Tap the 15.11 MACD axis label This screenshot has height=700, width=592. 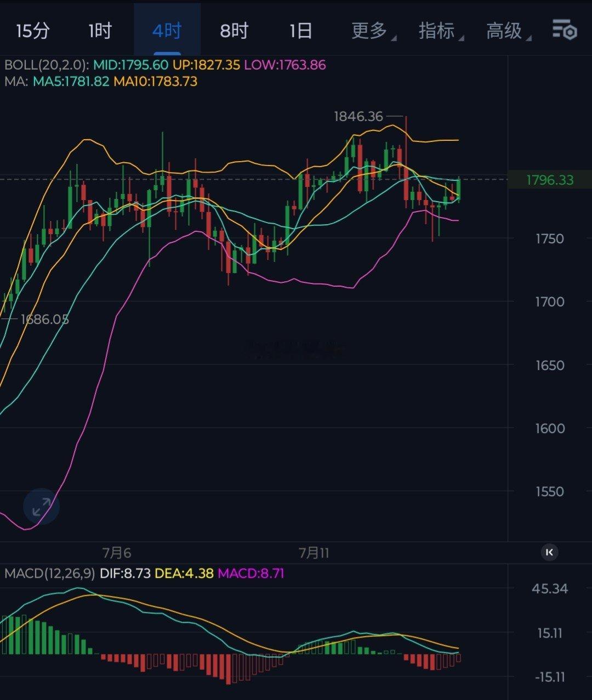[550, 634]
